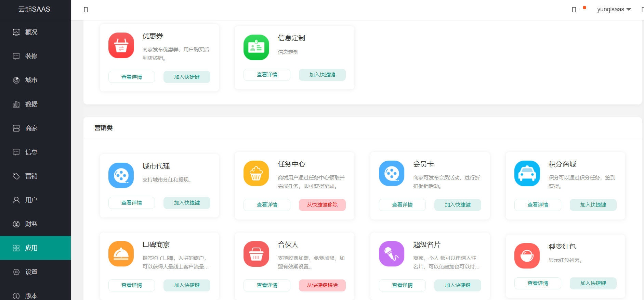The height and width of the screenshot is (300, 644).
Task: Click the green 信息定制 ID card icon
Action: (x=256, y=47)
